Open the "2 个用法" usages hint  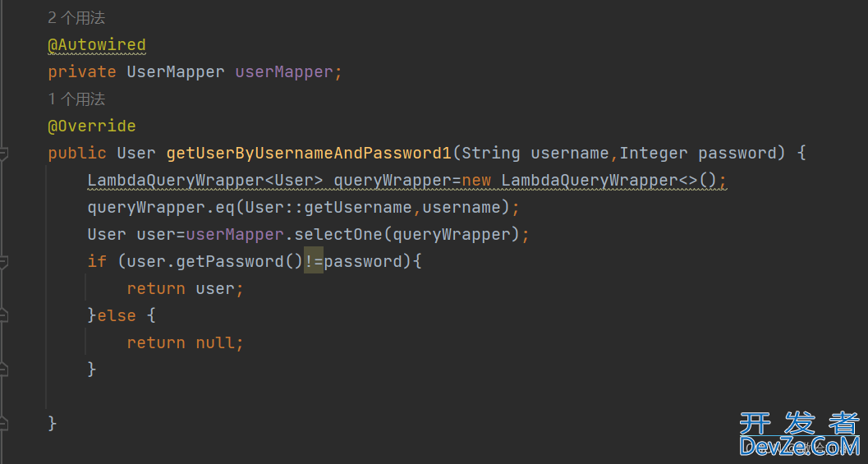coord(76,18)
